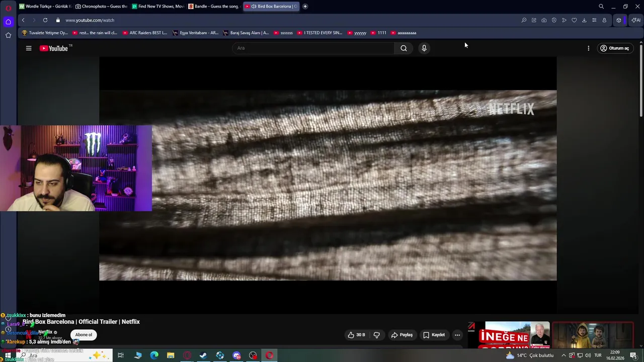
Task: Launch Microsoft Edge from the taskbar
Action: tap(154, 355)
